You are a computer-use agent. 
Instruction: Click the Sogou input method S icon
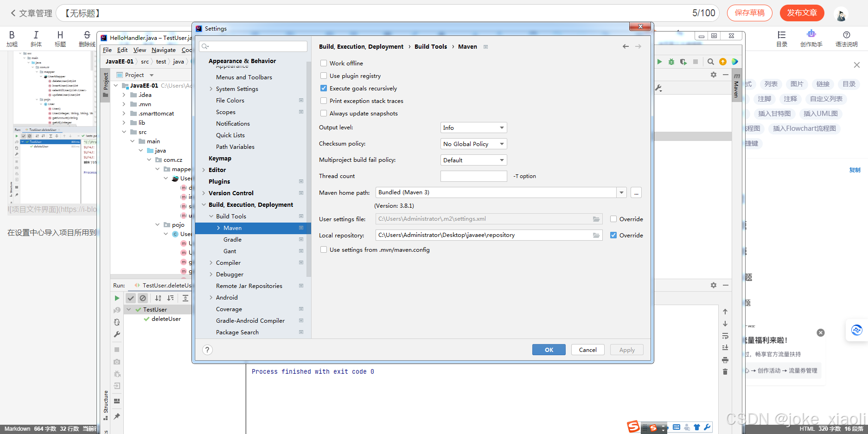633,426
